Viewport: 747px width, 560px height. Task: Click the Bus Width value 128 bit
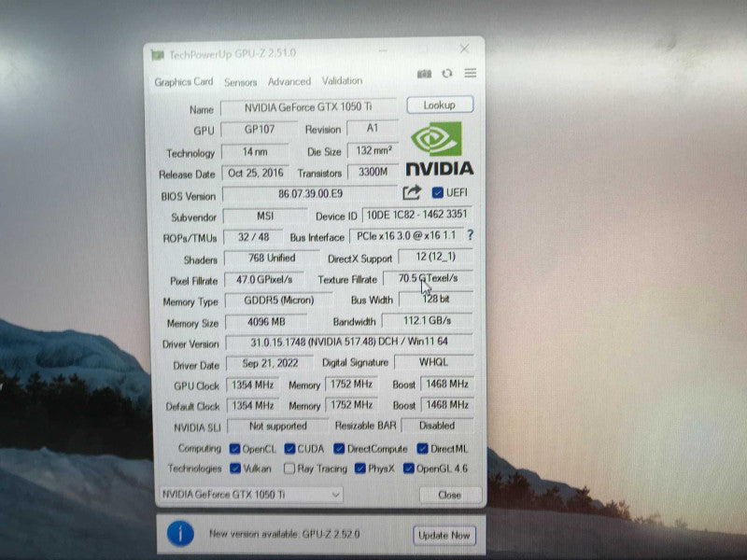435,299
